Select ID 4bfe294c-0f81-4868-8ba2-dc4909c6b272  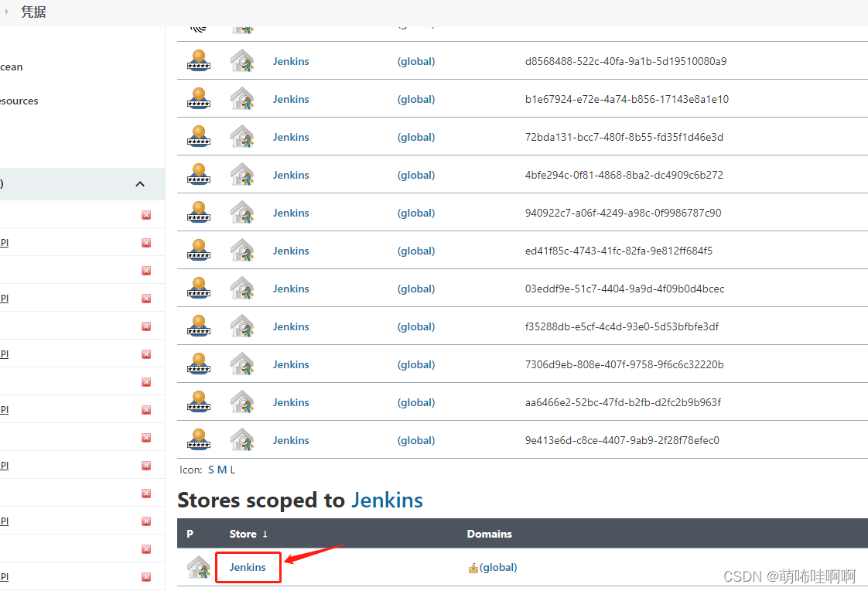[x=624, y=175]
